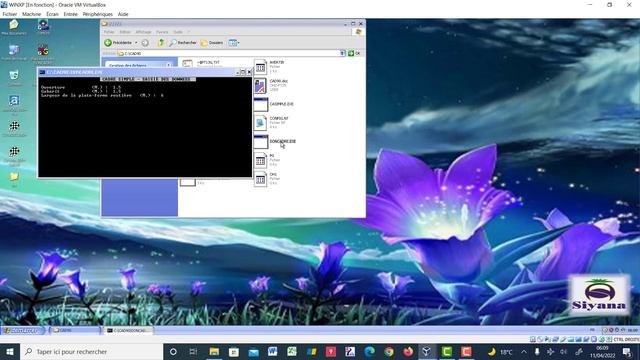Image resolution: width=640 pixels, height=360 pixels.
Task: Switch to the C:\CADRE\DONCADRE taskbar button
Action: tap(128, 330)
